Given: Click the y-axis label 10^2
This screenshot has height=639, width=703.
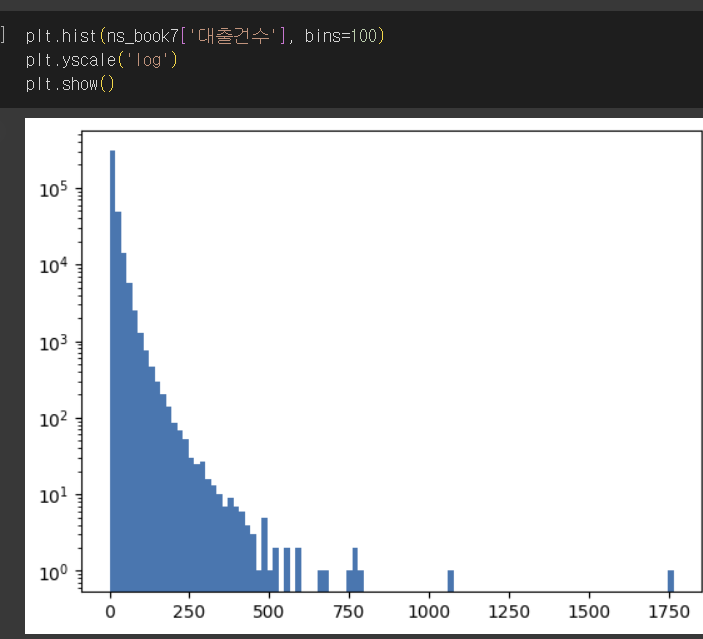Looking at the screenshot, I should click(x=54, y=419).
